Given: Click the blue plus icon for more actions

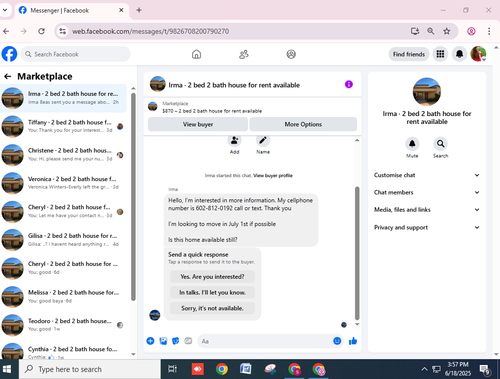Looking at the screenshot, I should point(150,341).
